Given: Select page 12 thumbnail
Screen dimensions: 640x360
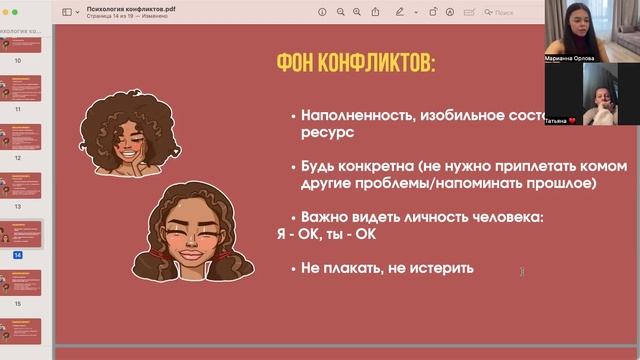Looking at the screenshot, I should pos(21,137).
